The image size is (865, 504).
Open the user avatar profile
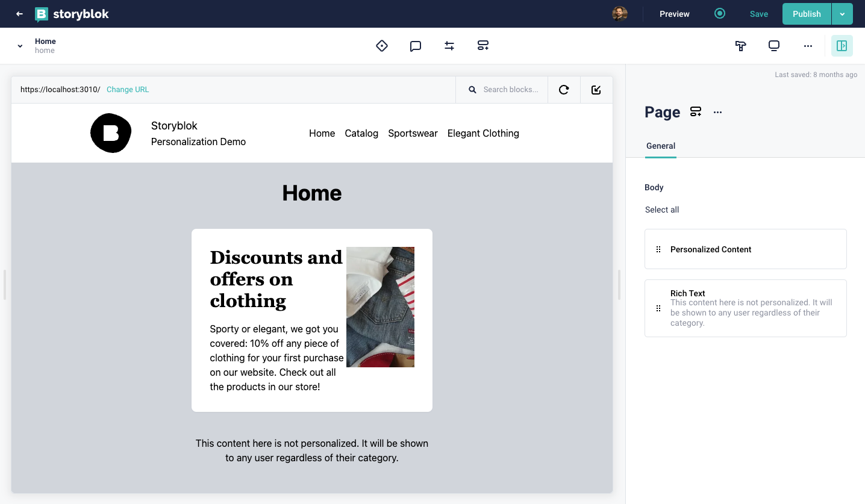[x=620, y=14]
